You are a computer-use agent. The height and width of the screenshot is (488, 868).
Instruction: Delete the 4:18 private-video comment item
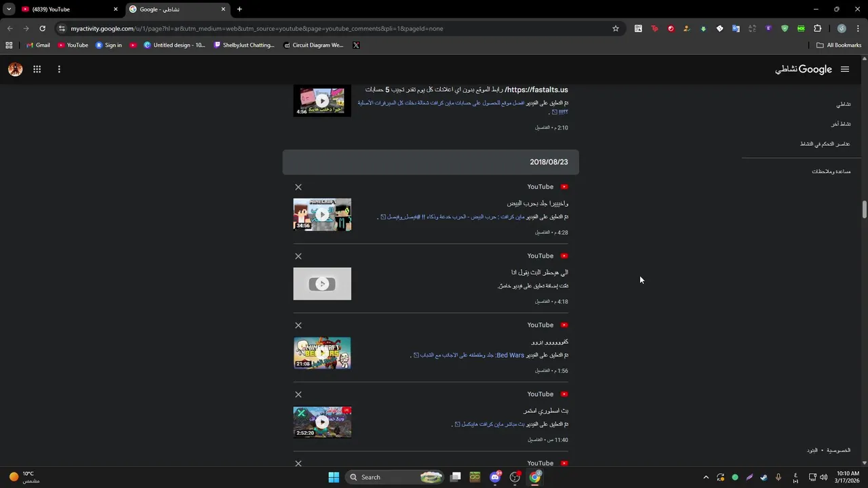pos(298,256)
